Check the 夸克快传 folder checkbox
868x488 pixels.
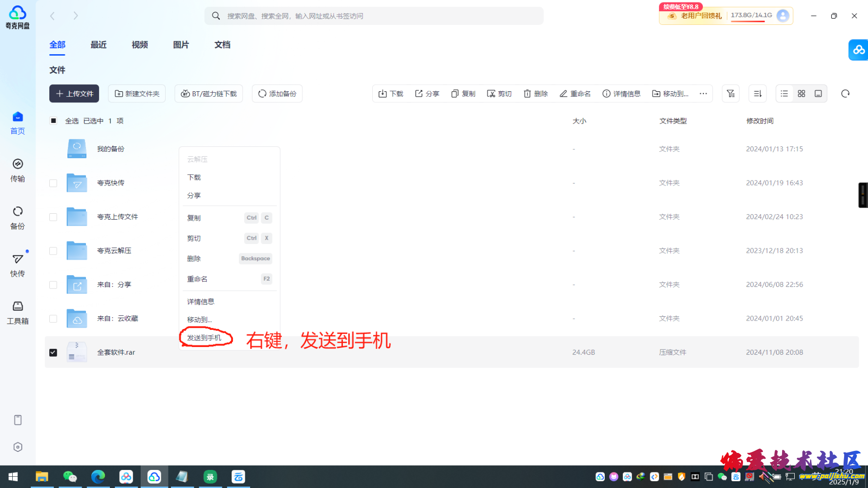[x=53, y=183]
